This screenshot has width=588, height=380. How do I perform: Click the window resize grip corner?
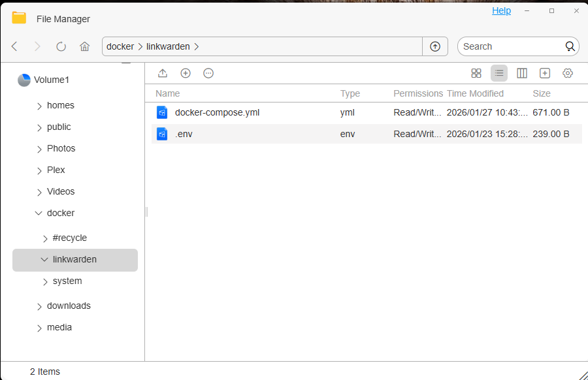(583, 375)
